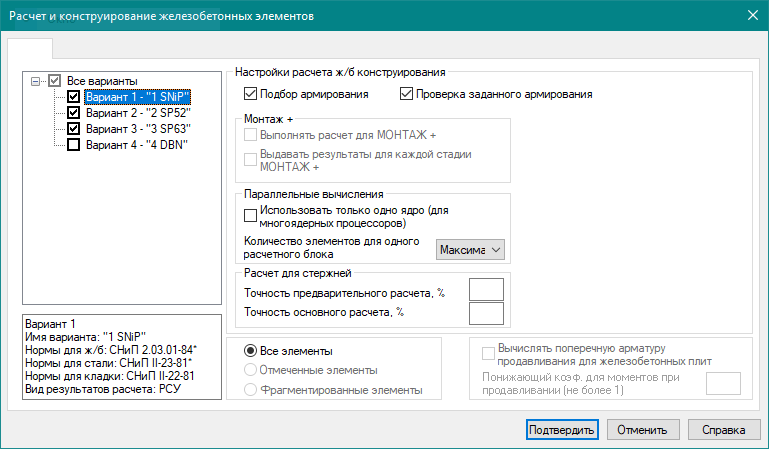Image resolution: width=769 pixels, height=449 pixels.
Task: Click the 'Точность предварительного расчета' input field
Action: 485,290
